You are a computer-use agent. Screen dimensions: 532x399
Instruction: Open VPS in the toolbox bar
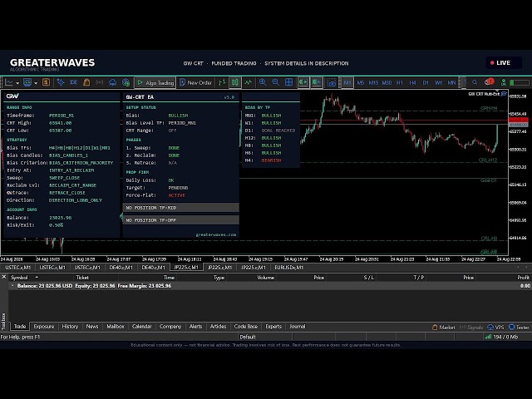495,327
